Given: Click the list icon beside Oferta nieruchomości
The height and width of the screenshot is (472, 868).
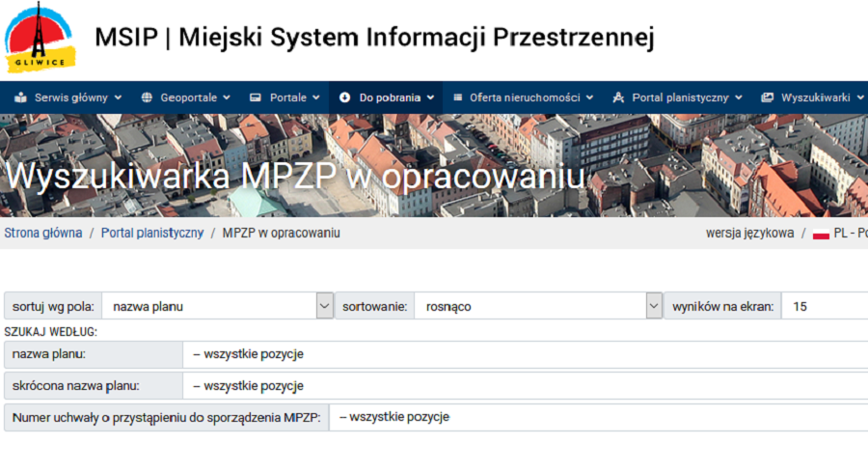Looking at the screenshot, I should [x=457, y=97].
